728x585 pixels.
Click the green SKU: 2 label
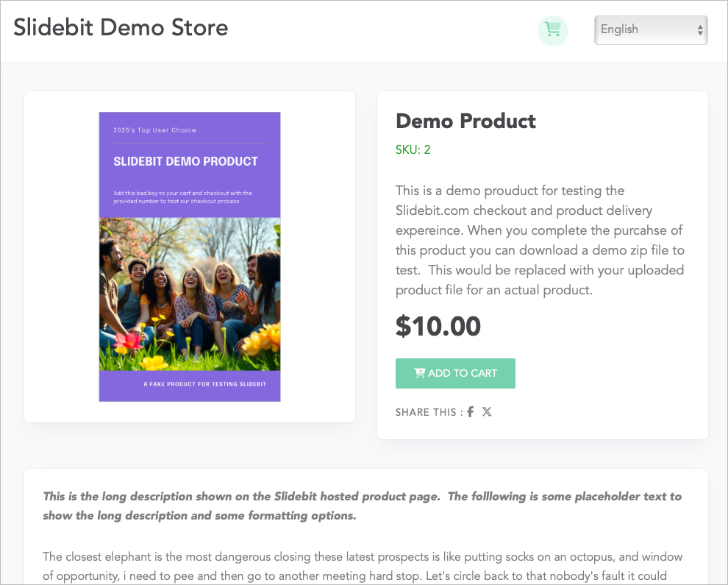[x=413, y=150]
